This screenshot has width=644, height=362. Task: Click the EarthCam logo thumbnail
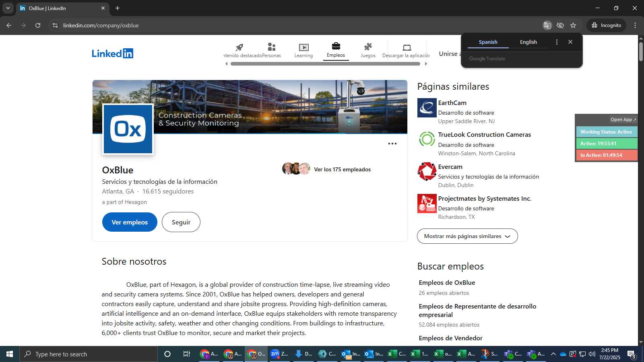point(427,108)
